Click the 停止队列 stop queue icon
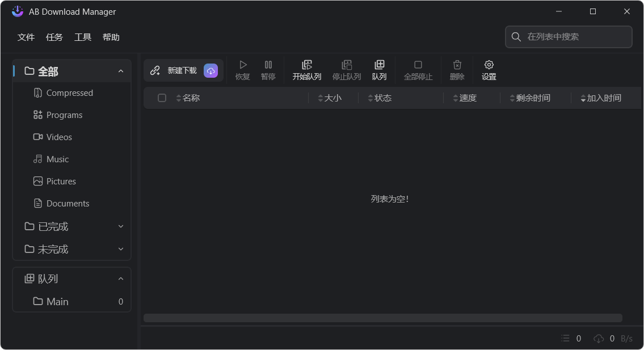 coord(347,65)
